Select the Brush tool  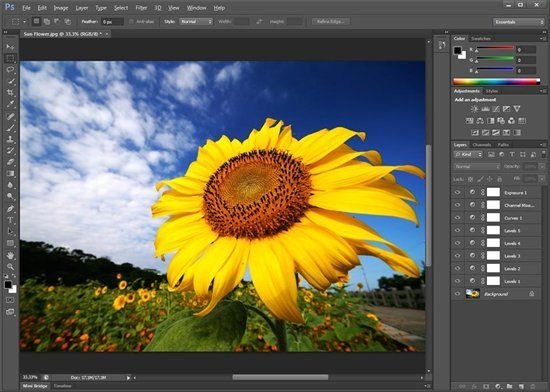pos(10,128)
